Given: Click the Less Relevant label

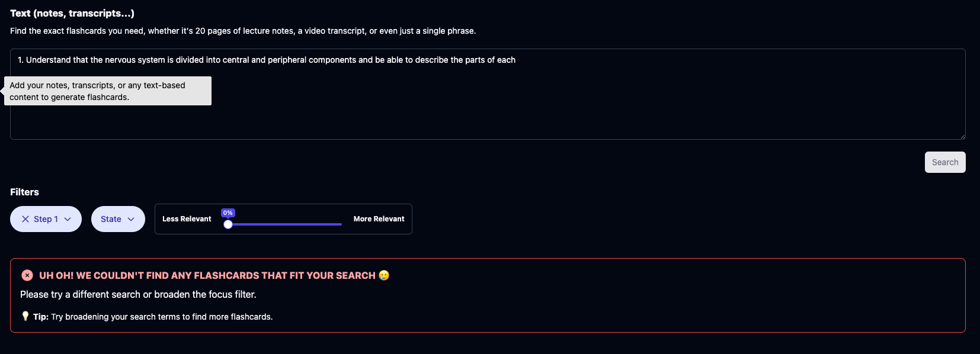Looking at the screenshot, I should [187, 219].
